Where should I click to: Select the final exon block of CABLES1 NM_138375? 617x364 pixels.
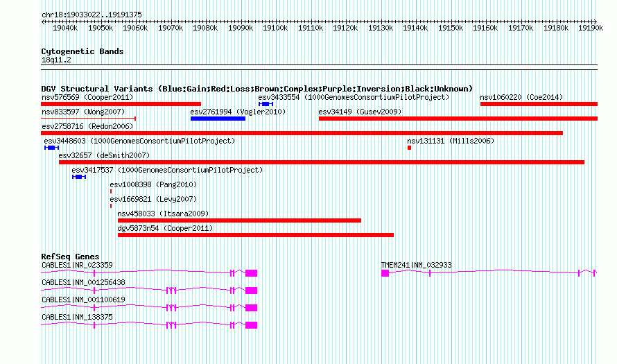click(252, 325)
